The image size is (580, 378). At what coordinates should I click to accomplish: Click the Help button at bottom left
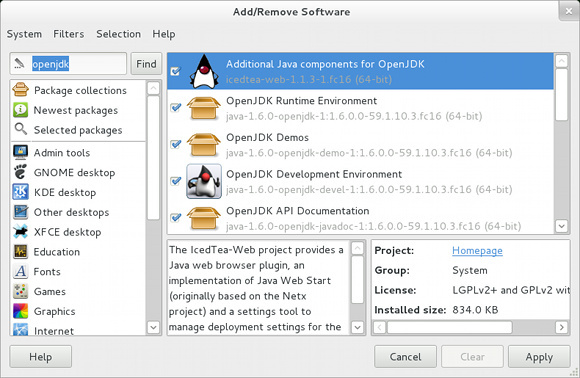[41, 357]
